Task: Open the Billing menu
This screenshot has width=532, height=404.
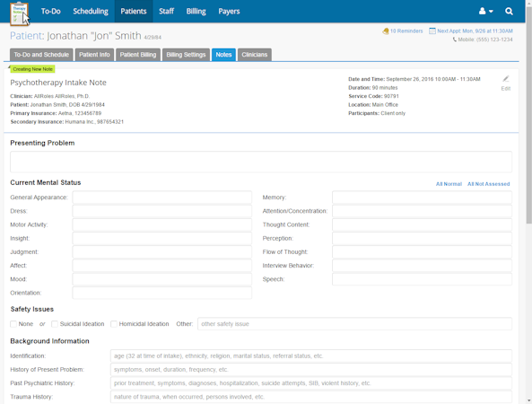Action: pyautogui.click(x=196, y=11)
